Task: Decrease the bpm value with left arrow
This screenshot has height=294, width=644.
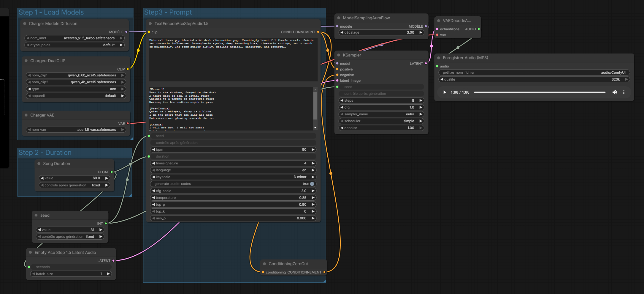Action: [x=153, y=150]
